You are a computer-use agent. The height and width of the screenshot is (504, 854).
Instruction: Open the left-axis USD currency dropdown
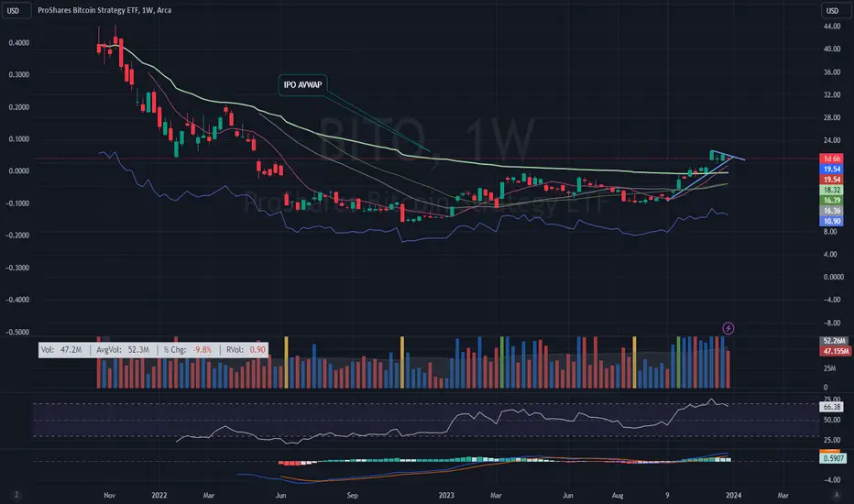coord(16,10)
